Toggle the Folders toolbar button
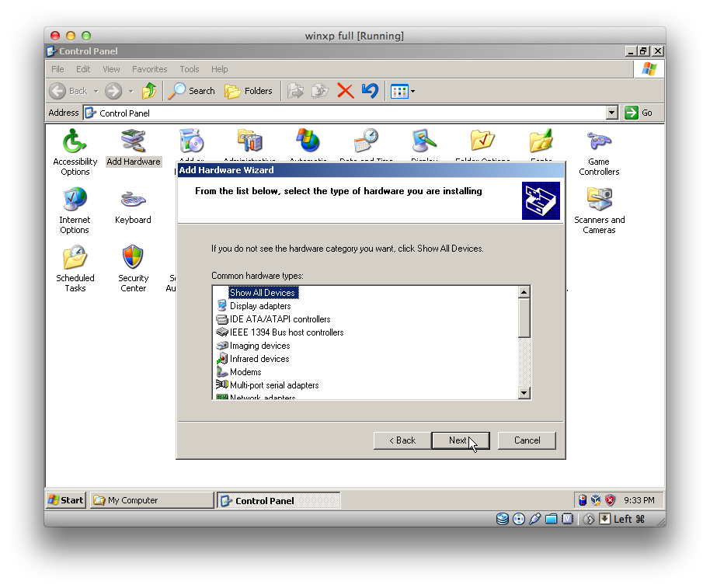710x588 pixels. 249,91
